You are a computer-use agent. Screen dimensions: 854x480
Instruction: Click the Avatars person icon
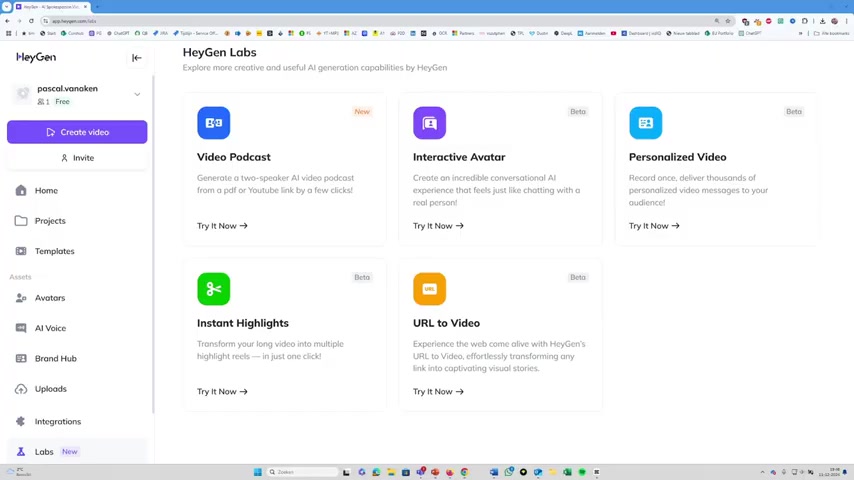(x=21, y=298)
